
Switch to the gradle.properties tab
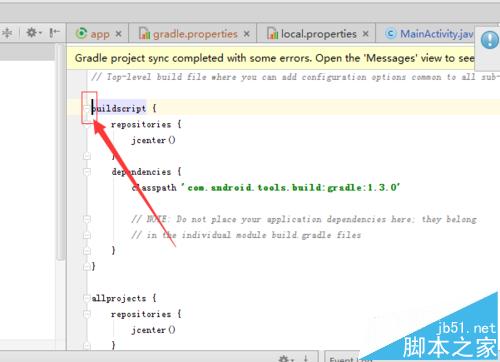[195, 34]
